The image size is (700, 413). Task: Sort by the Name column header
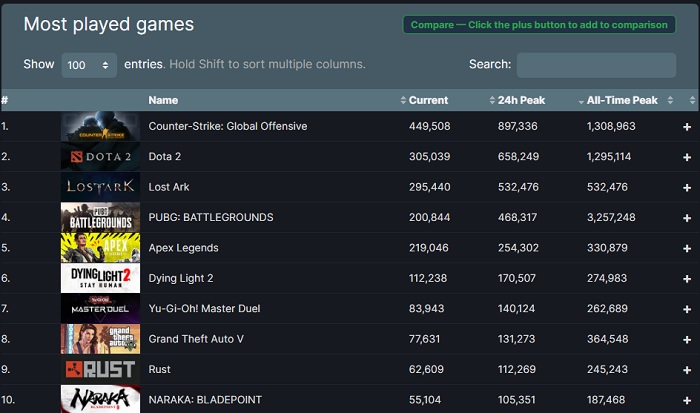[163, 100]
